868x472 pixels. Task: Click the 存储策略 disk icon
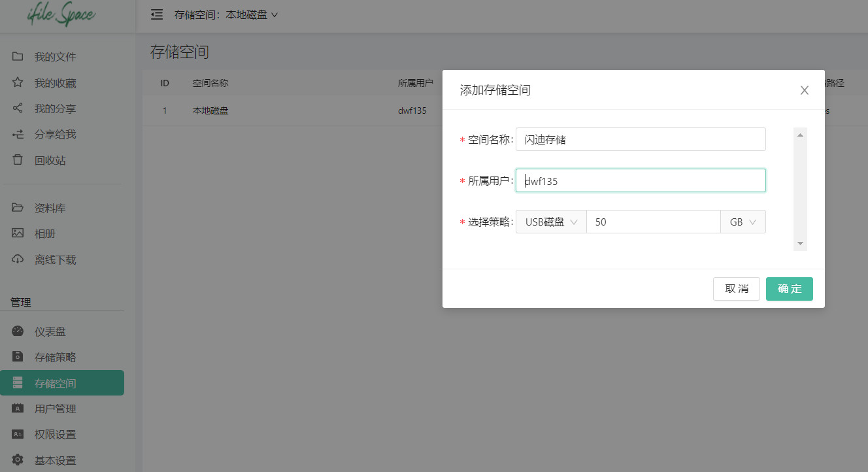(18, 357)
